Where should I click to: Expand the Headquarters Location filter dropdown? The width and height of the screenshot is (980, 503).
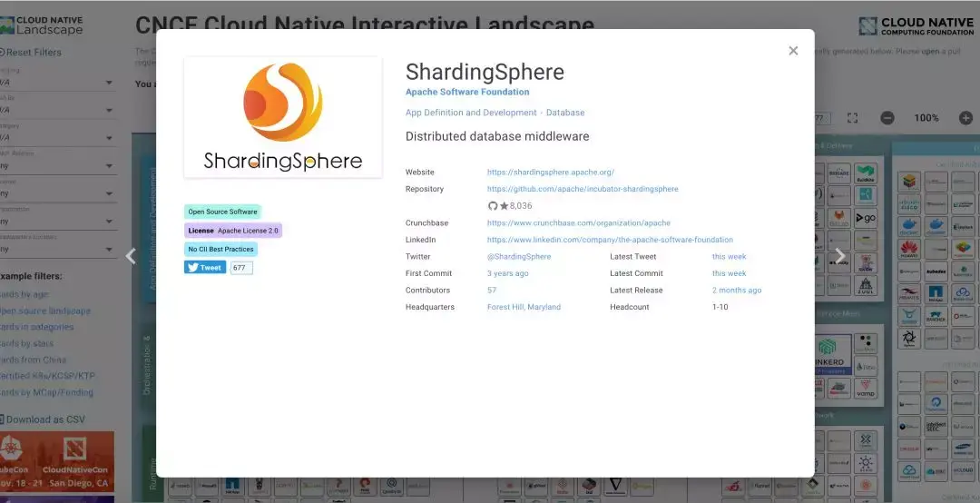point(57,249)
